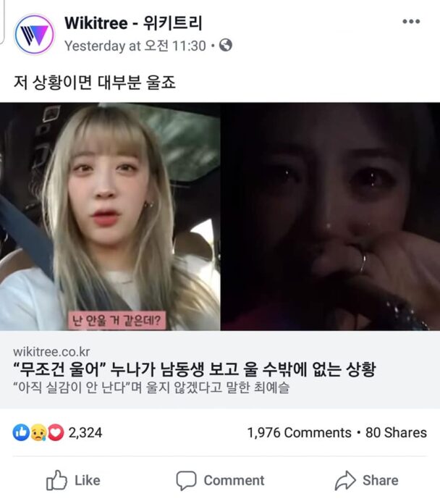Open the three-dot post options menu

click(x=411, y=22)
